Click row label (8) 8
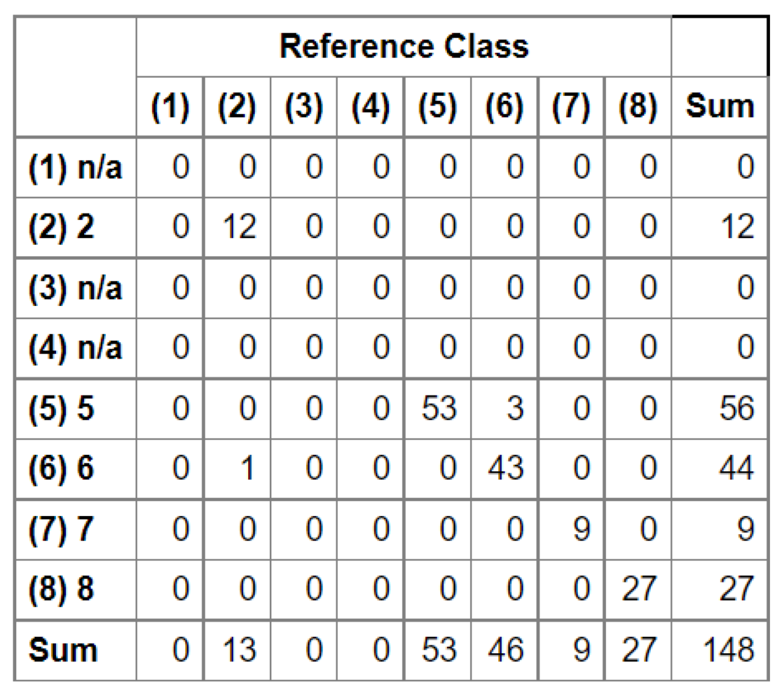The width and height of the screenshot is (784, 693). (61, 588)
